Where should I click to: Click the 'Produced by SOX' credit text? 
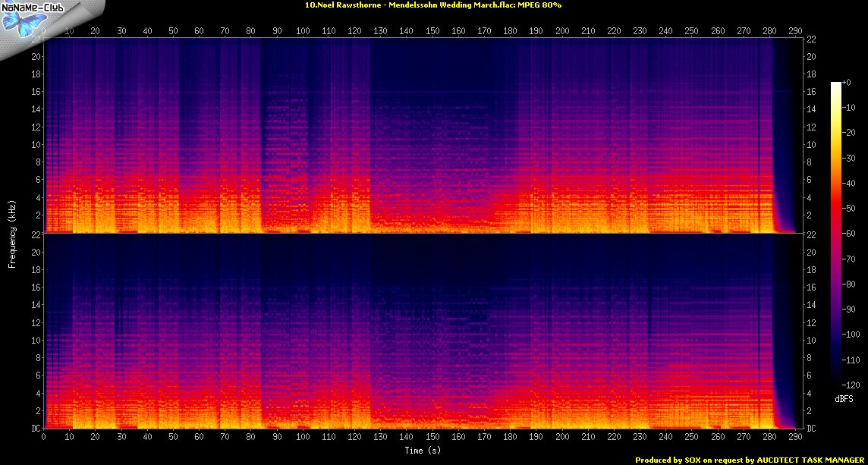pyautogui.click(x=750, y=460)
